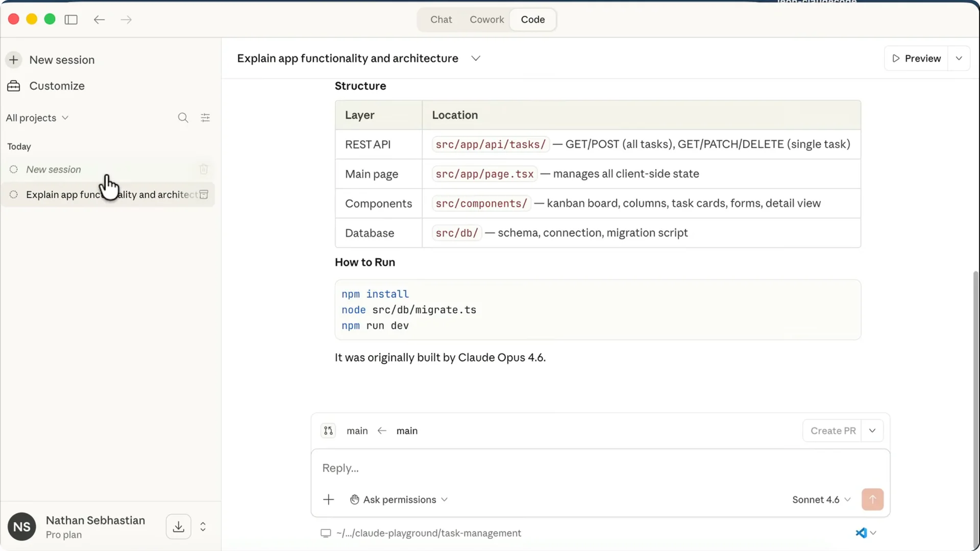
Task: Click the Components table cell
Action: click(379, 204)
